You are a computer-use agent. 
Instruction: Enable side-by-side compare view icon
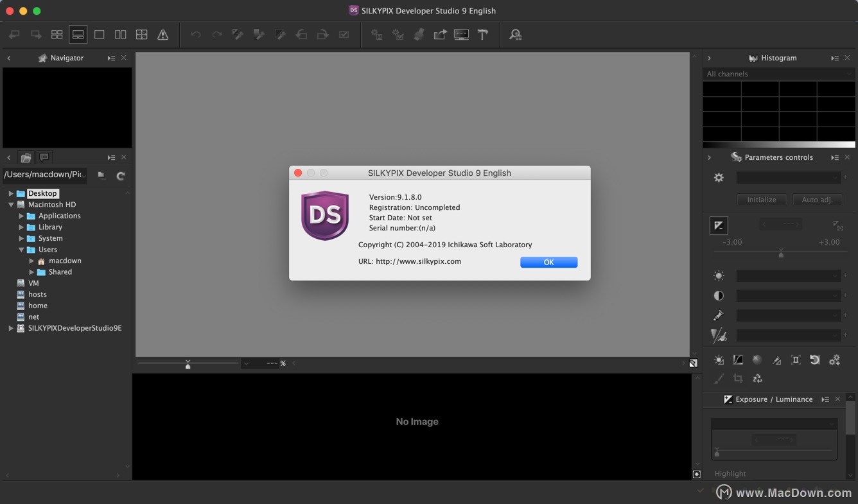click(121, 35)
